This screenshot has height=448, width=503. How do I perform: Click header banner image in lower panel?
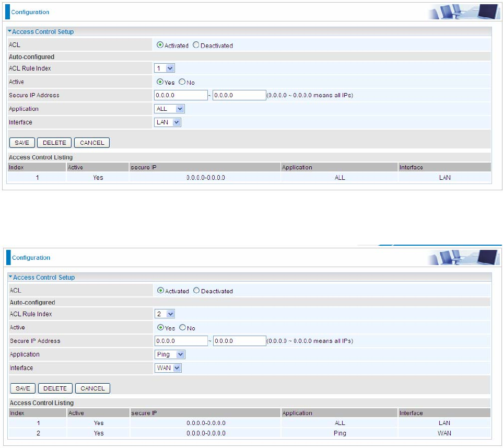coord(464,257)
